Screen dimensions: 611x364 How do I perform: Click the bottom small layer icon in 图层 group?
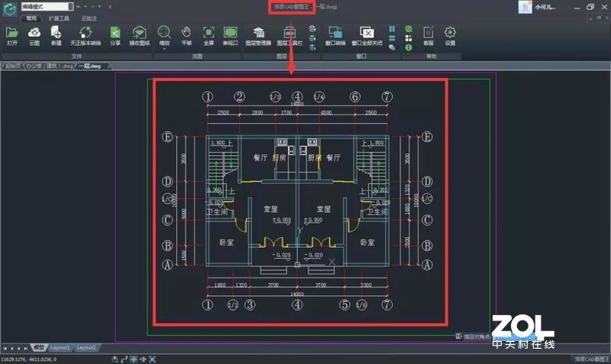(312, 47)
